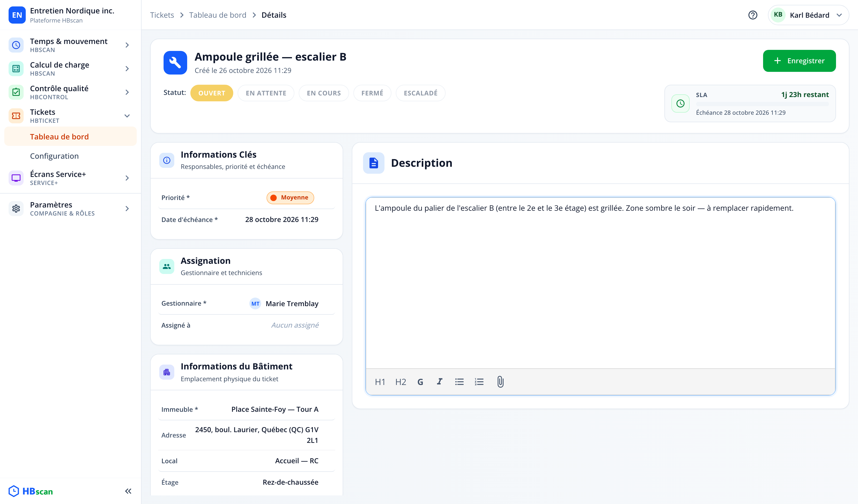This screenshot has height=504, width=858.
Task: Click the Informations Clés info icon
Action: (x=167, y=160)
